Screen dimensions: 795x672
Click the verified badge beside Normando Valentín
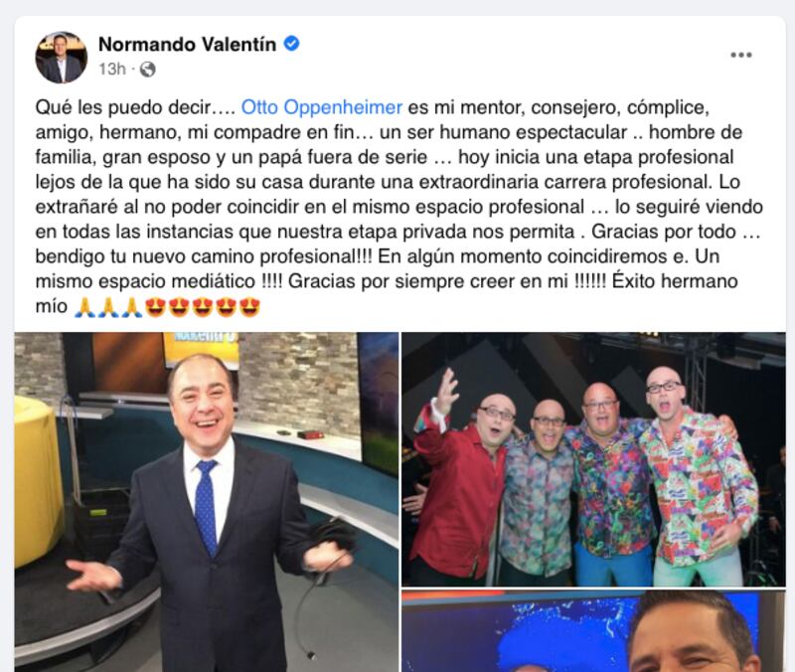(291, 44)
